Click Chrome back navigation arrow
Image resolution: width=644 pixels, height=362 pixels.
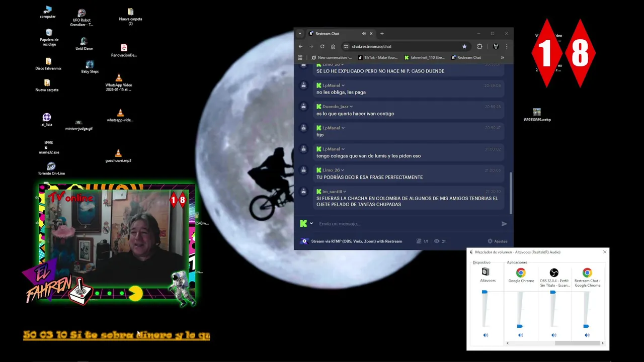[300, 46]
